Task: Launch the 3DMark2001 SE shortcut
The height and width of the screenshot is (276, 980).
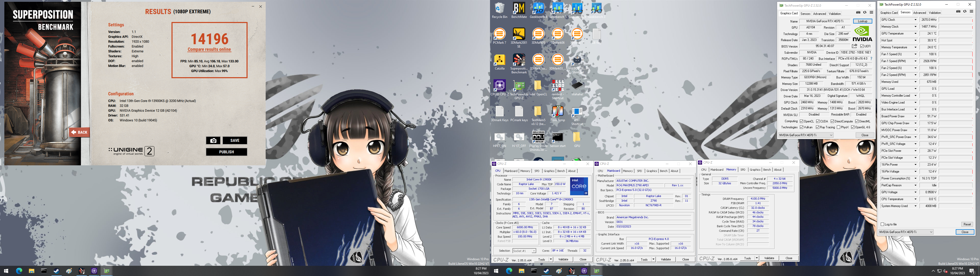Action: (519, 38)
